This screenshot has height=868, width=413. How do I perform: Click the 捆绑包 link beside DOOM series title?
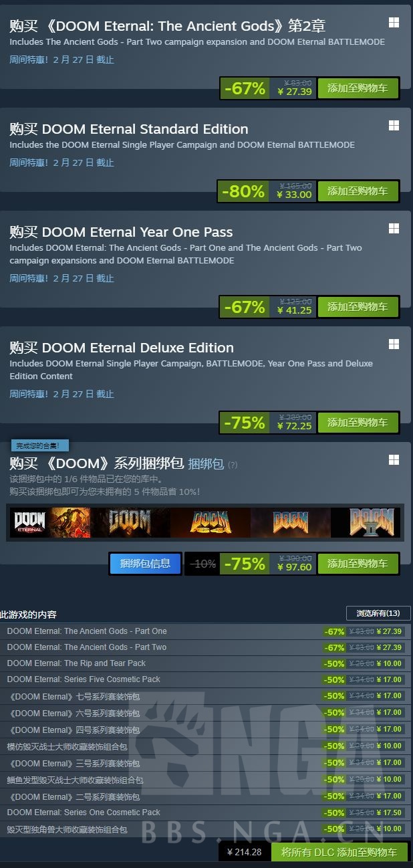pos(206,464)
